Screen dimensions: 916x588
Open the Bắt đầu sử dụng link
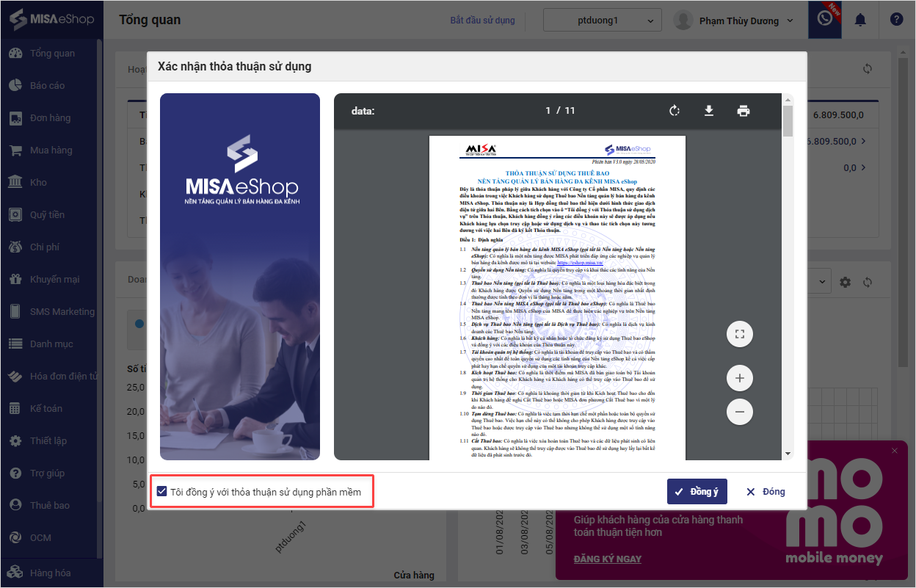click(482, 21)
